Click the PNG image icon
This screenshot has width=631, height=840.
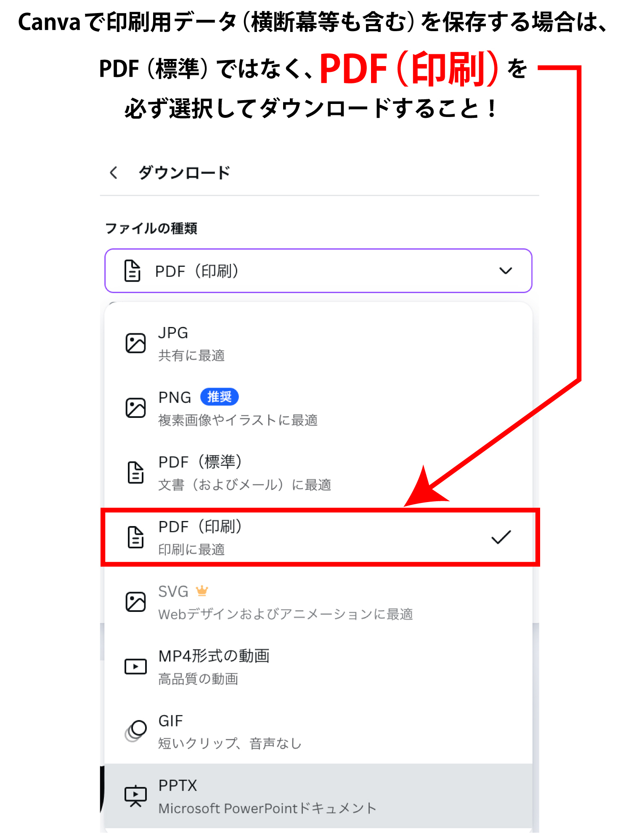[x=135, y=408]
